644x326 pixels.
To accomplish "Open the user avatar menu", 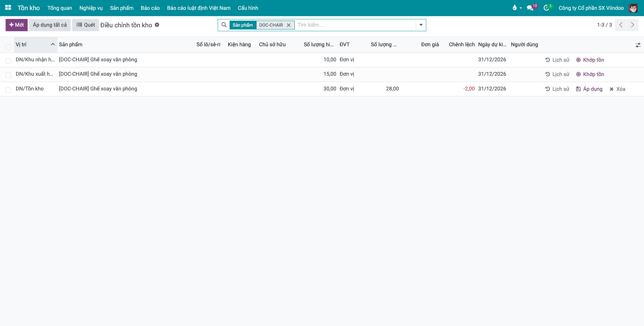I will (633, 8).
